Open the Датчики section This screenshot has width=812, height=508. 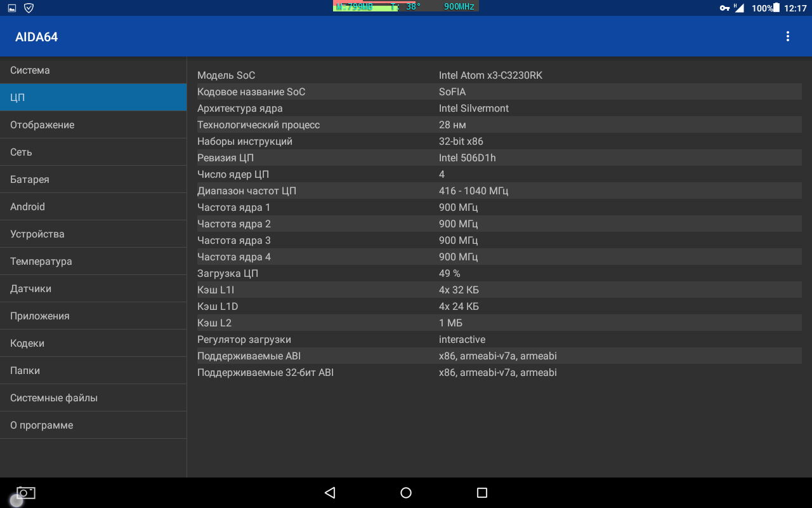pyautogui.click(x=93, y=289)
